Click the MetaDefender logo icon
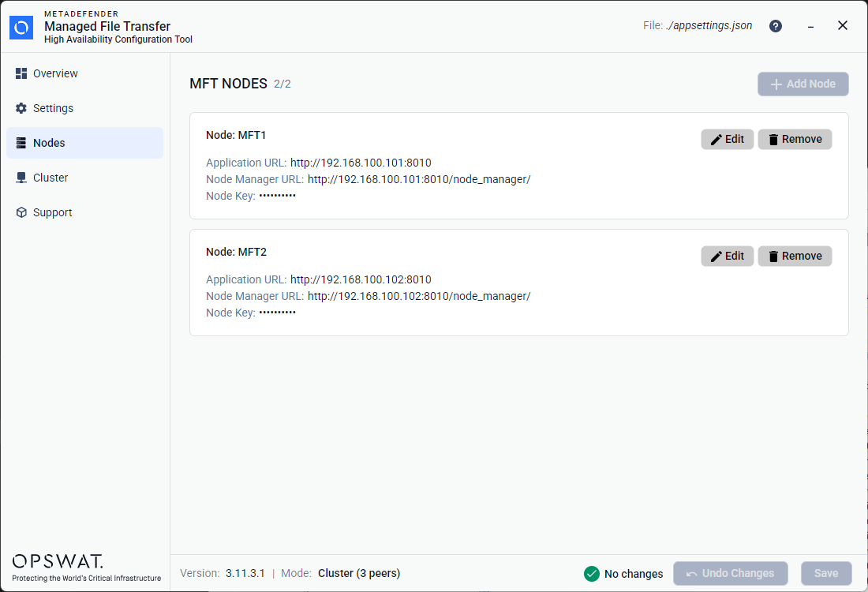This screenshot has width=868, height=592. [x=21, y=28]
